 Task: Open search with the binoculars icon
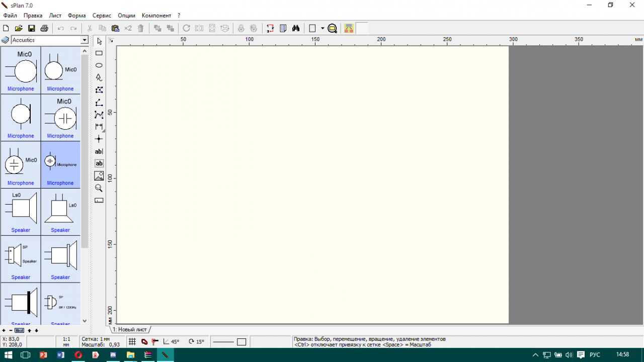click(x=296, y=28)
